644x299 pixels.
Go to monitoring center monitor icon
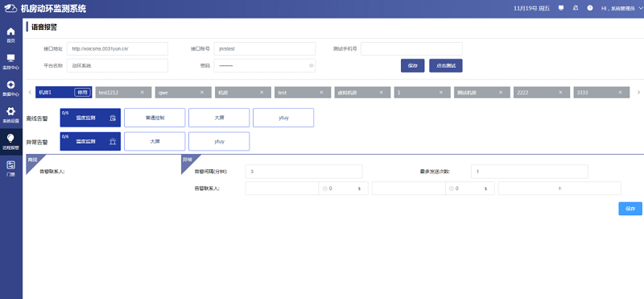tap(11, 58)
